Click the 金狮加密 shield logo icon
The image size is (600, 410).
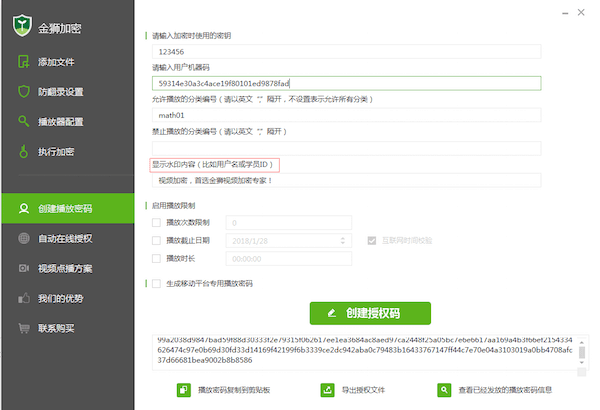pos(22,26)
